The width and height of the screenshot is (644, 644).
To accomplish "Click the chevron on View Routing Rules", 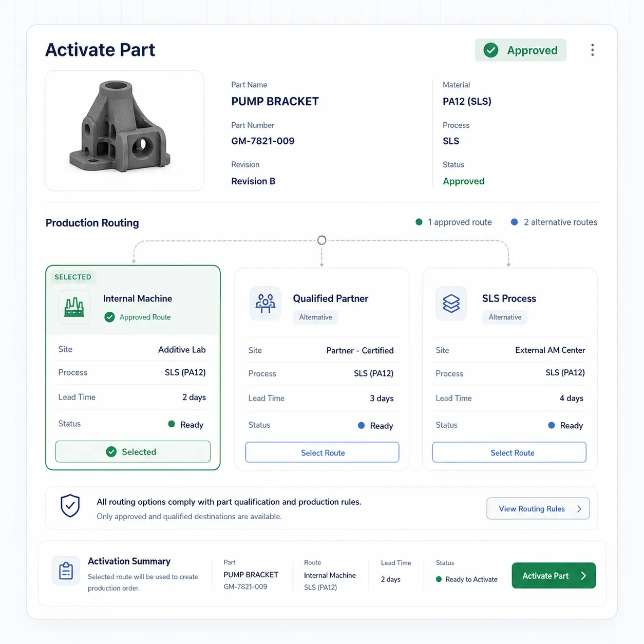I will (579, 509).
